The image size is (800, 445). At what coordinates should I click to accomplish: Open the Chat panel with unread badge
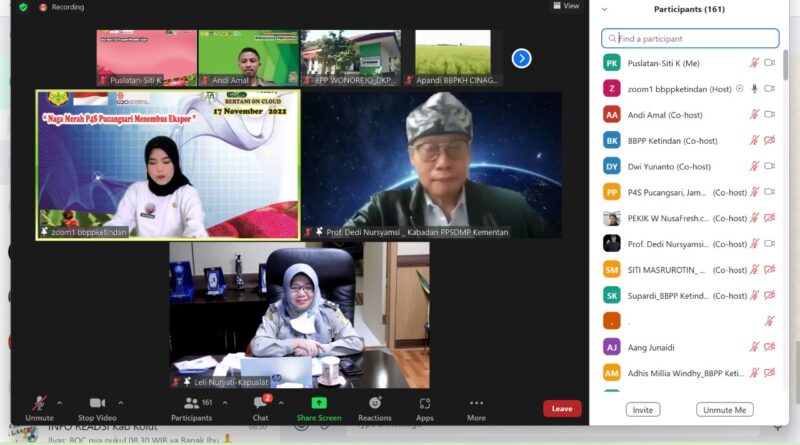(260, 407)
